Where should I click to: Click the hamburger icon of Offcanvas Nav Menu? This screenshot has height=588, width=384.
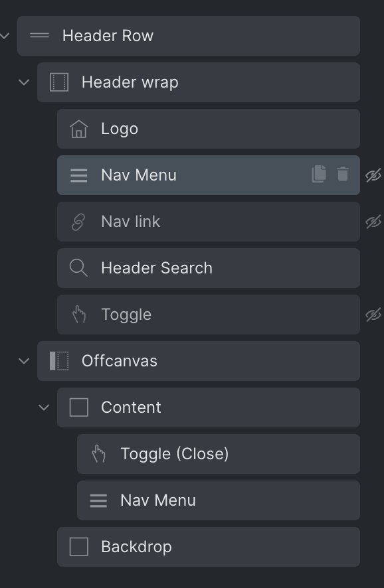98,500
